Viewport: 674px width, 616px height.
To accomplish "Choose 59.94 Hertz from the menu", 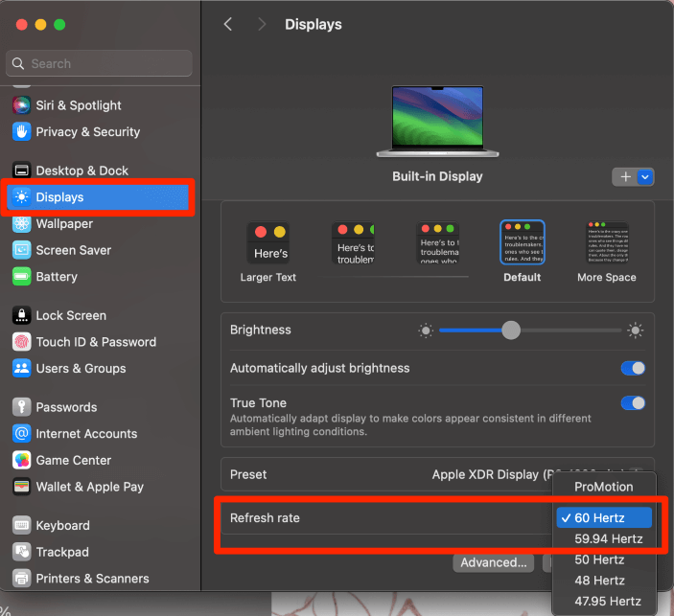I will pyautogui.click(x=604, y=538).
